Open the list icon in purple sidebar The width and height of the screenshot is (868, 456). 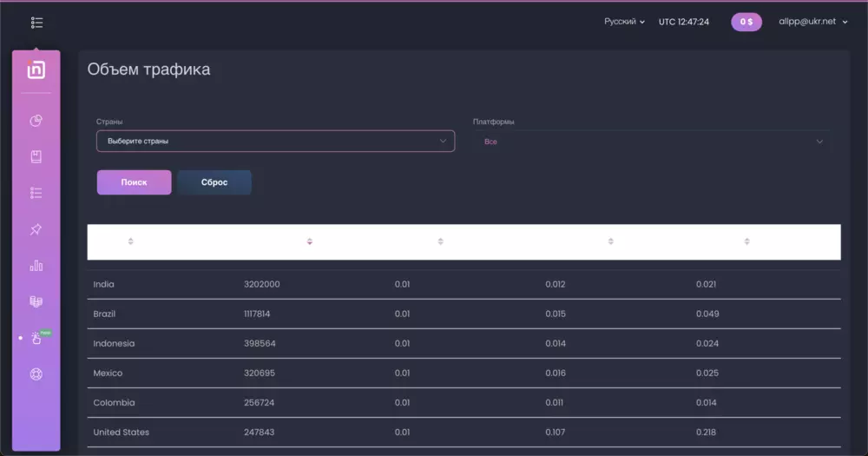tap(36, 193)
